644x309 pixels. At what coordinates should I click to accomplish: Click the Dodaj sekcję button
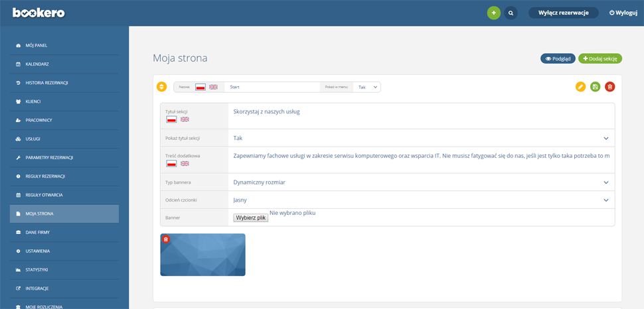click(x=600, y=58)
